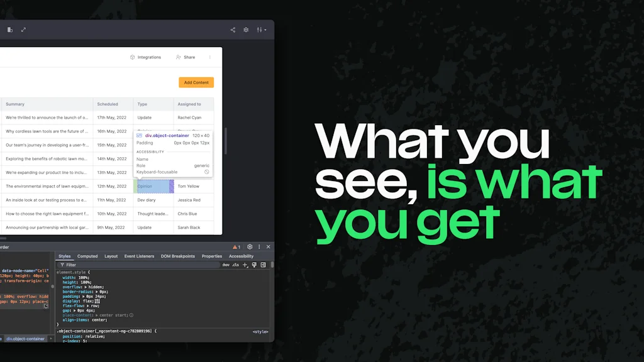Open DevTools settings gear

(250, 247)
